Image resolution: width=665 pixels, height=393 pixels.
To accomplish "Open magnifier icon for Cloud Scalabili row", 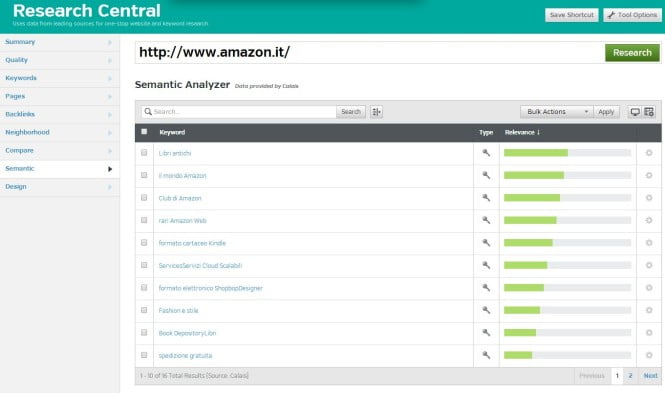I will tap(486, 265).
